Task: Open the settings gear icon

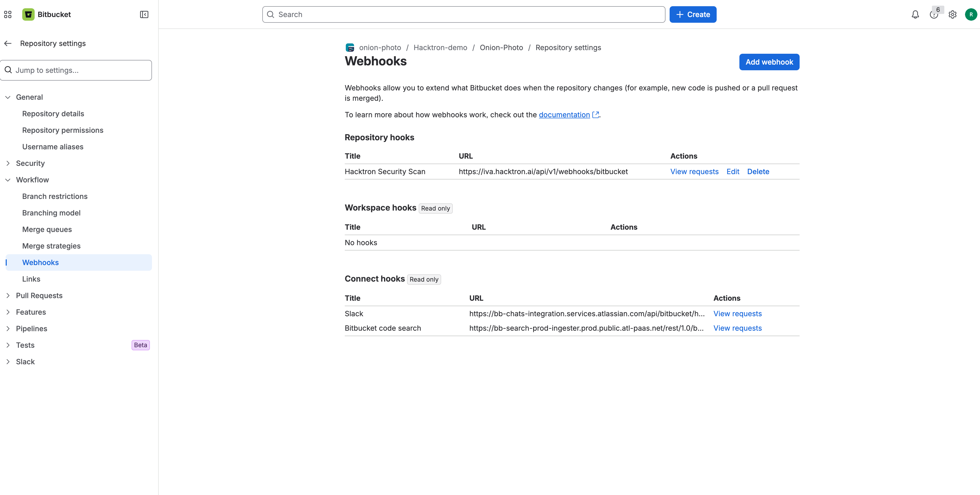Action: pyautogui.click(x=953, y=14)
